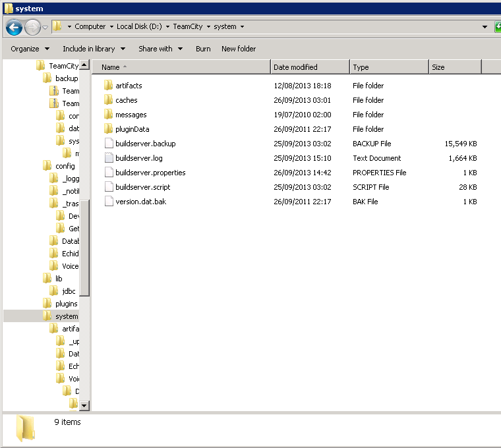Select backup folder in navigation tree
Screen dimensions: 501x448
click(67, 78)
